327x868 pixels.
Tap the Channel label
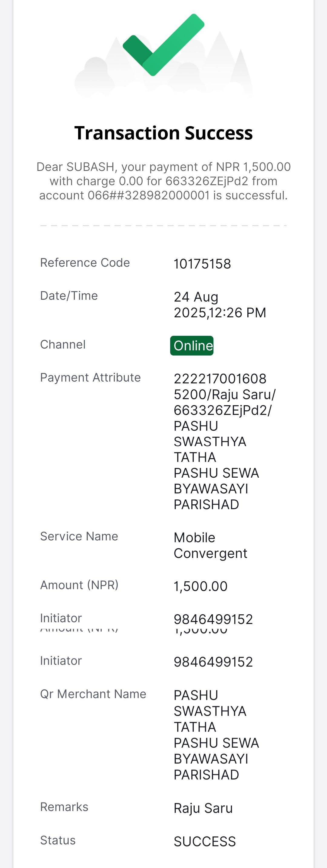(x=63, y=344)
